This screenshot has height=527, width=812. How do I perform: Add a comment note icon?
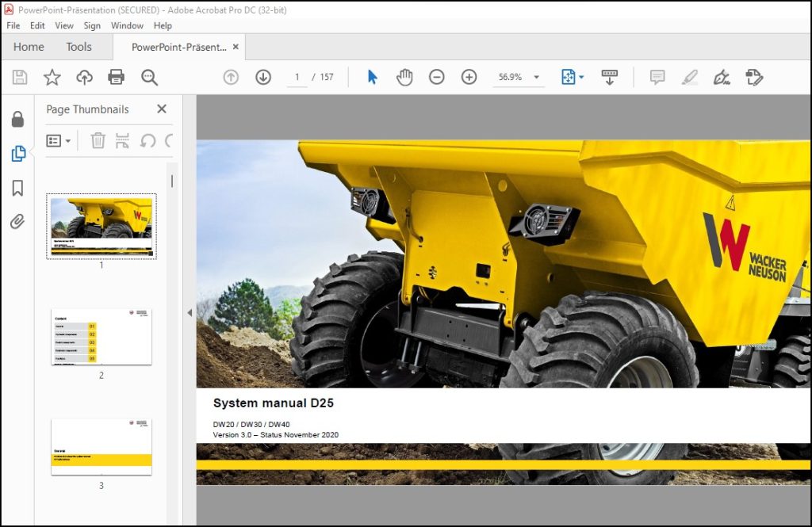657,77
